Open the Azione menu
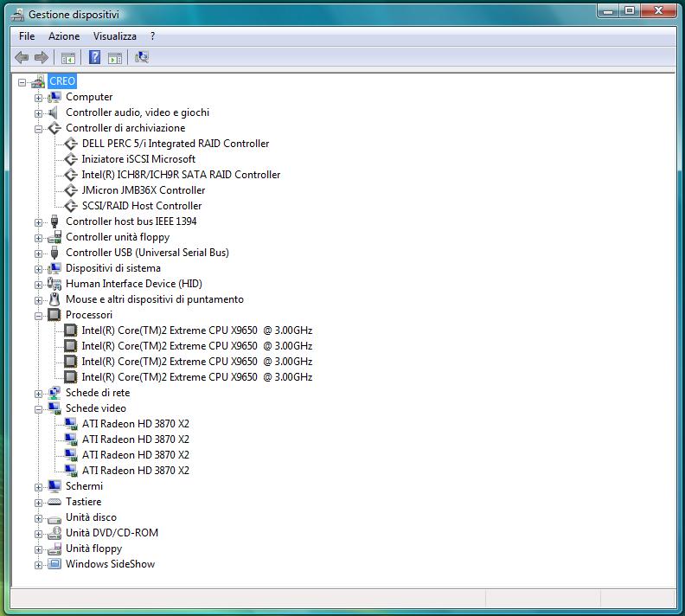Image resolution: width=685 pixels, height=616 pixels. pos(64,36)
